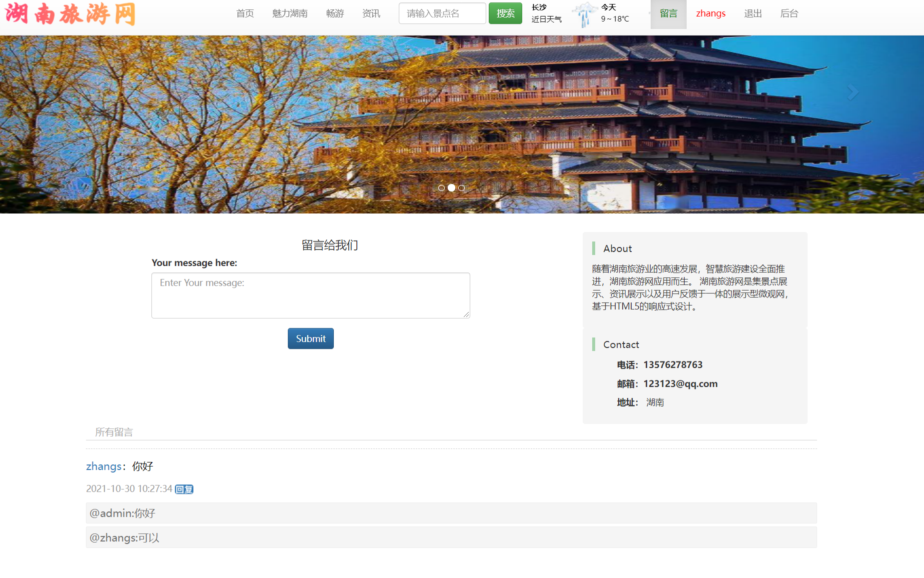Switch to the 留言 message tab
Screen dimensions: 924x578
(668, 13)
